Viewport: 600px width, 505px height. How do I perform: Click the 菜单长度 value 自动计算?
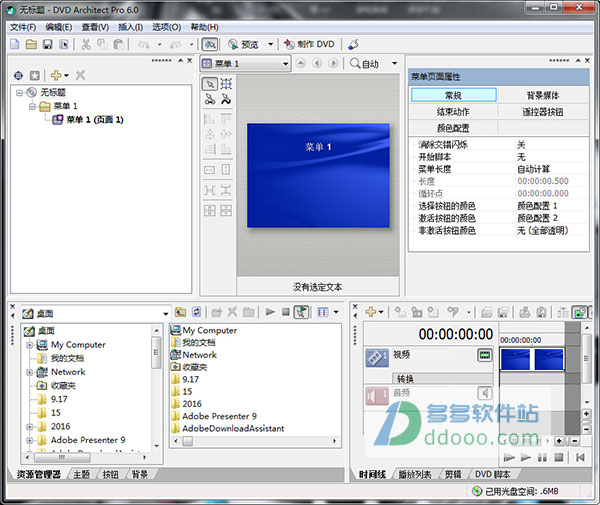533,169
